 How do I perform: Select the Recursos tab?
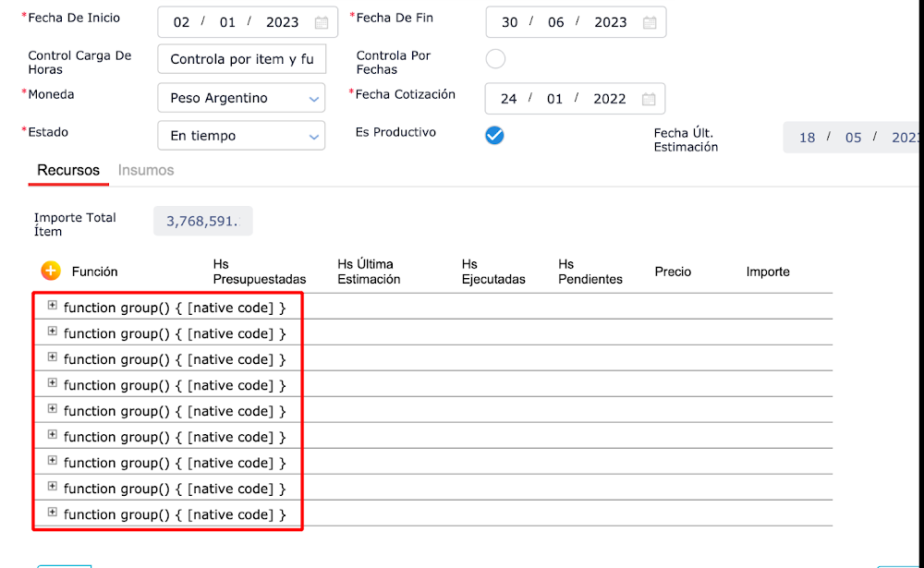(68, 170)
